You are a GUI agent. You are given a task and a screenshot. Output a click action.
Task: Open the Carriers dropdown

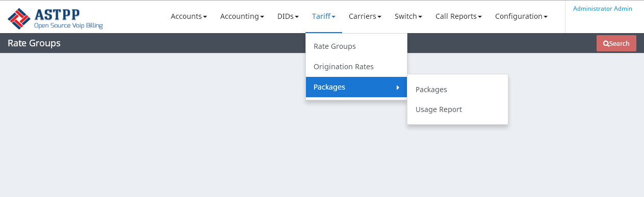pyautogui.click(x=365, y=16)
